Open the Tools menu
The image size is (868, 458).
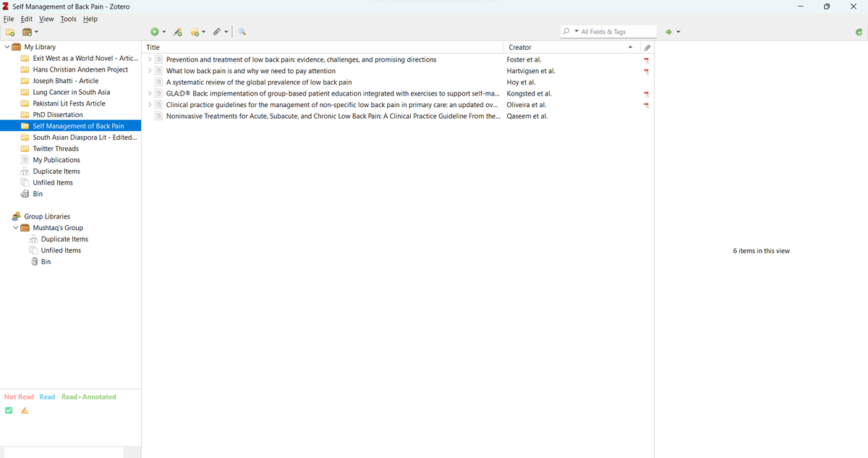coord(69,19)
